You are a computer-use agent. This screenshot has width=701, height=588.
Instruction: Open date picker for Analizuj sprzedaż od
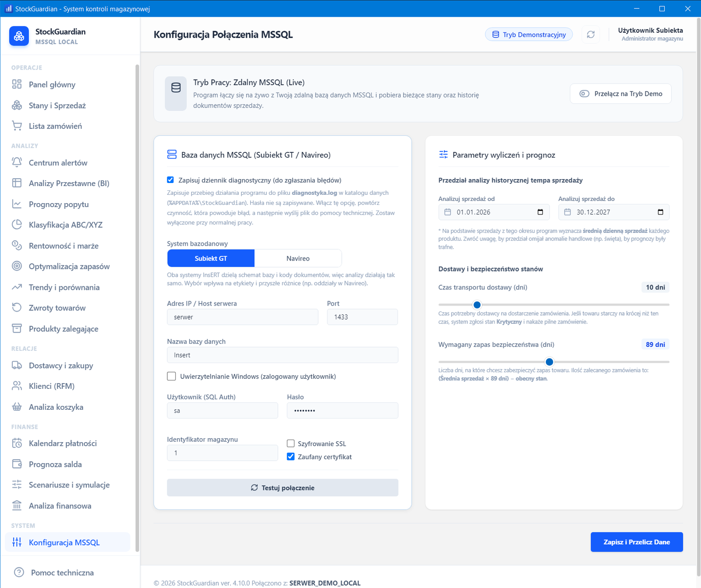pyautogui.click(x=540, y=212)
